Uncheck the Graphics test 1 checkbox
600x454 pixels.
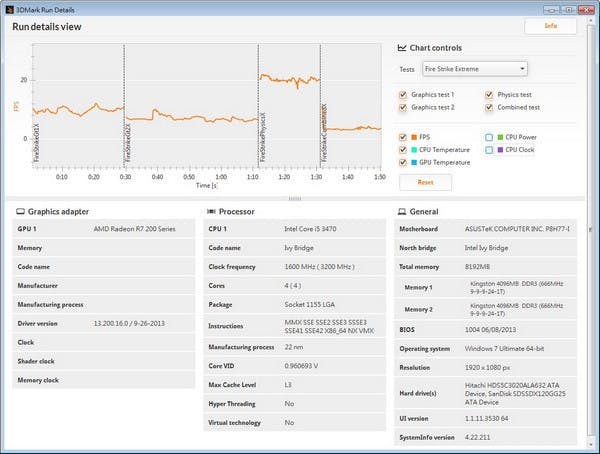point(403,95)
